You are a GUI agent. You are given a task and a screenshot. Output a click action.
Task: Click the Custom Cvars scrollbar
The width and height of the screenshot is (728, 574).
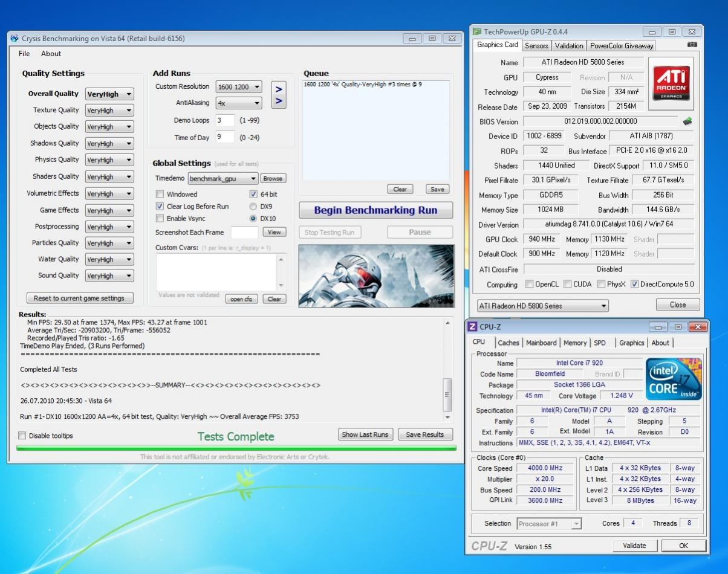tap(281, 272)
